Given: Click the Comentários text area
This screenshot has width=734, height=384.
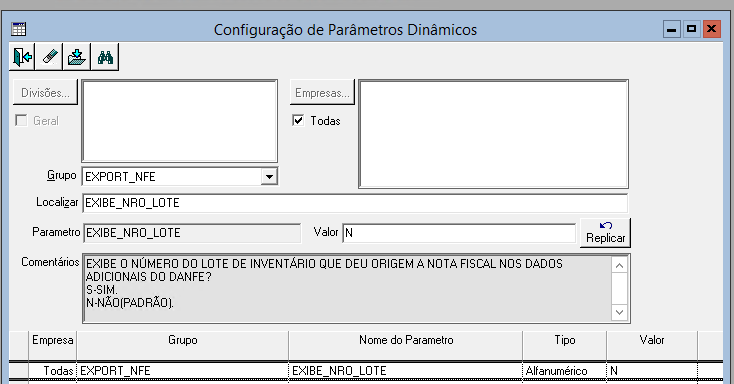Looking at the screenshot, I should click(347, 288).
